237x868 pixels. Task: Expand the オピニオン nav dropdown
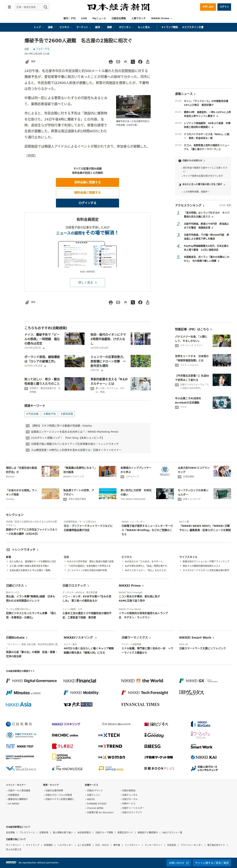(x=126, y=27)
